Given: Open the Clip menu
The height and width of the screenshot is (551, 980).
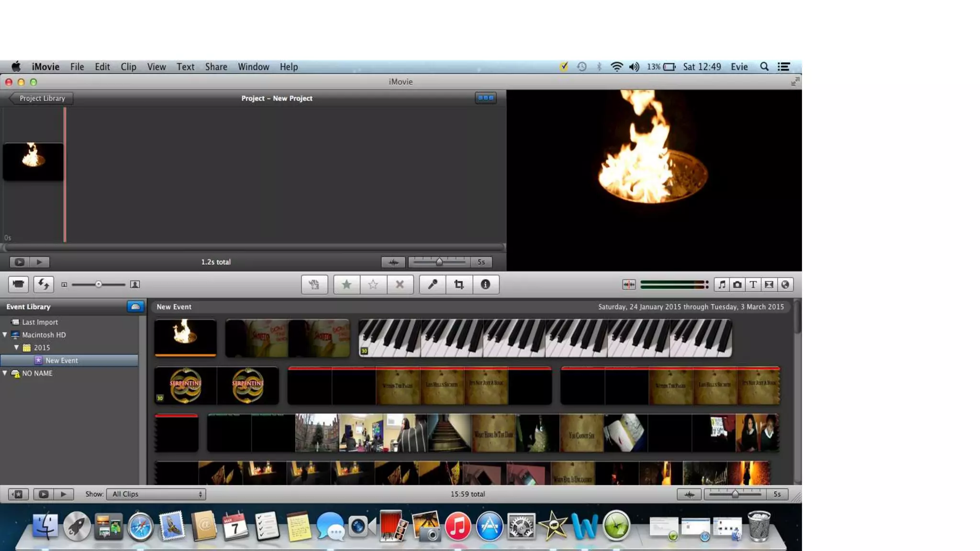Looking at the screenshot, I should (x=128, y=67).
